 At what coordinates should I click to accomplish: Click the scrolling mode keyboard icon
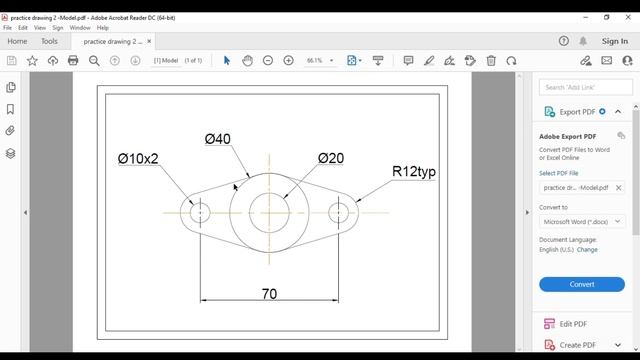tap(378, 61)
